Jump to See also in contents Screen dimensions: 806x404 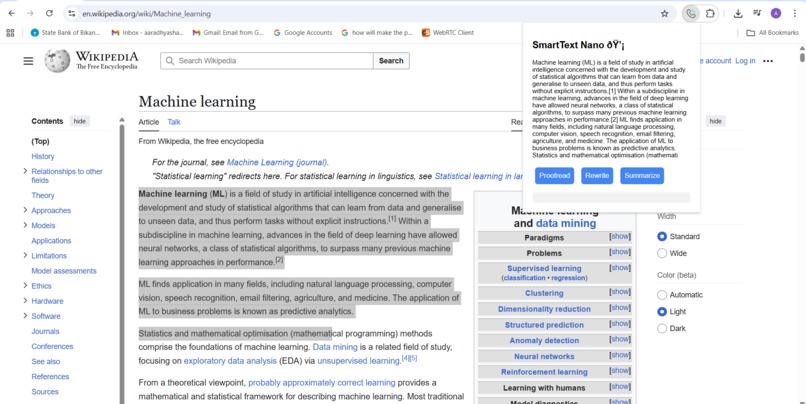point(46,361)
